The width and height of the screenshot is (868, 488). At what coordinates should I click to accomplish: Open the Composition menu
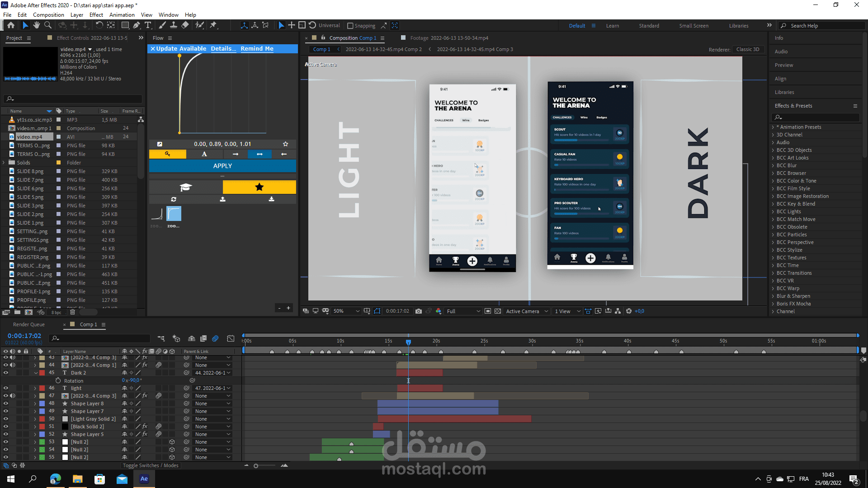point(48,15)
